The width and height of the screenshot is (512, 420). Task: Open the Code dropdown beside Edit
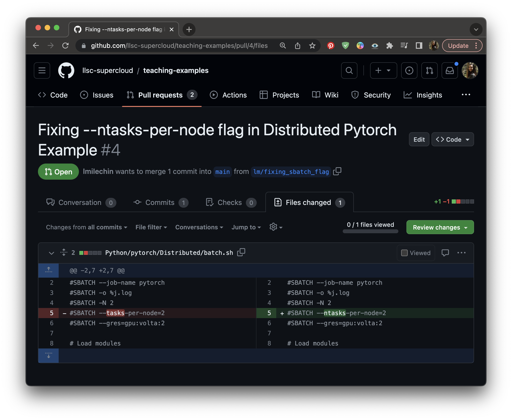tap(452, 139)
